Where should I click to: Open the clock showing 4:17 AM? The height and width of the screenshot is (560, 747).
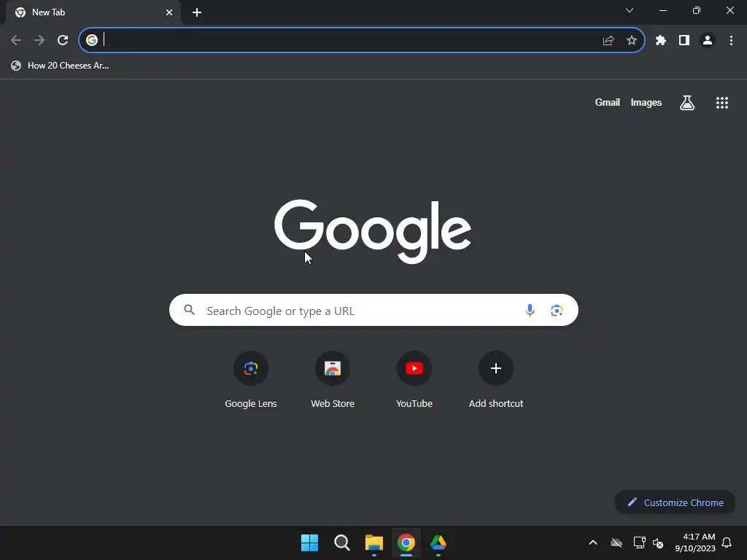pos(695,542)
